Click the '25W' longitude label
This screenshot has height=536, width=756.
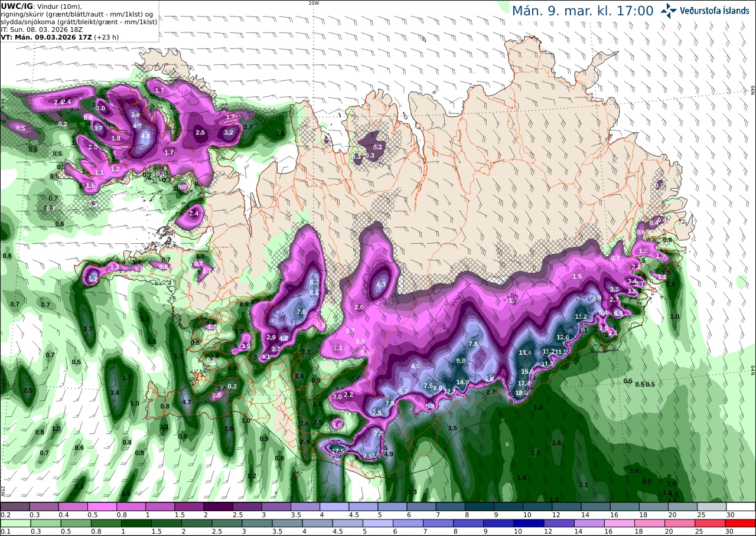tap(3, 491)
